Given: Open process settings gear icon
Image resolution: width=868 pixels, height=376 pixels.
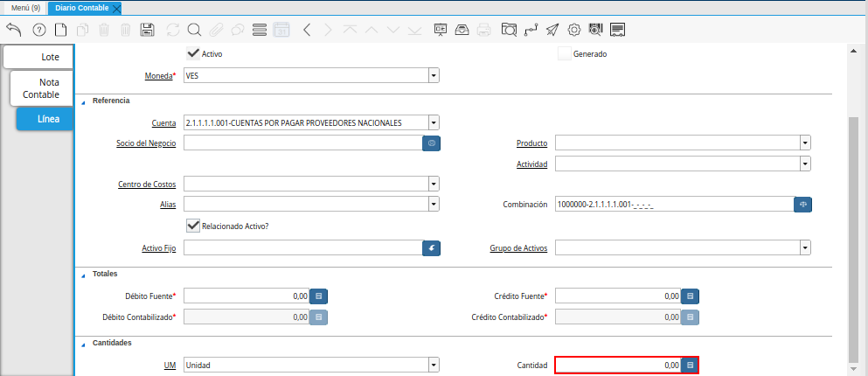Looking at the screenshot, I should (x=574, y=30).
